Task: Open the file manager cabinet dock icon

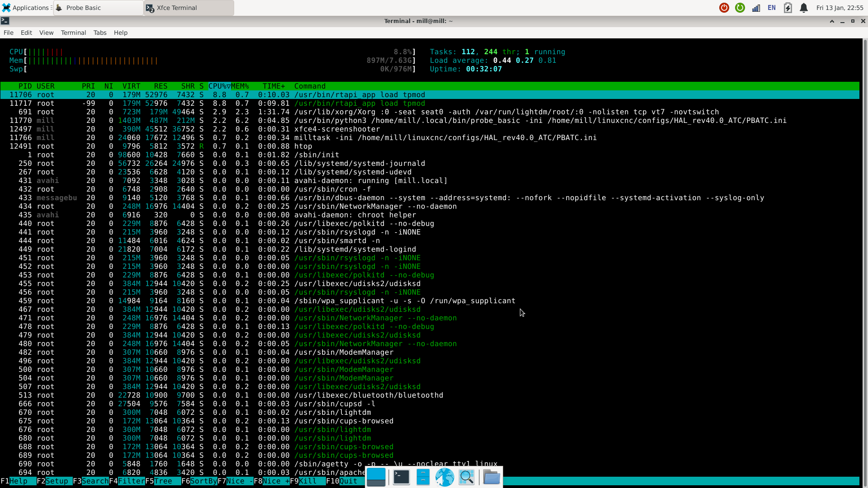Action: (423, 477)
